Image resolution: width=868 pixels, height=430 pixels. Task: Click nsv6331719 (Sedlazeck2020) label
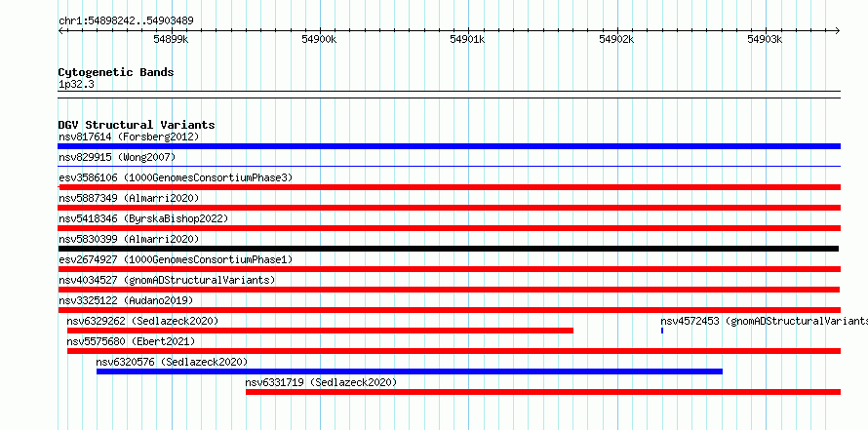point(321,382)
